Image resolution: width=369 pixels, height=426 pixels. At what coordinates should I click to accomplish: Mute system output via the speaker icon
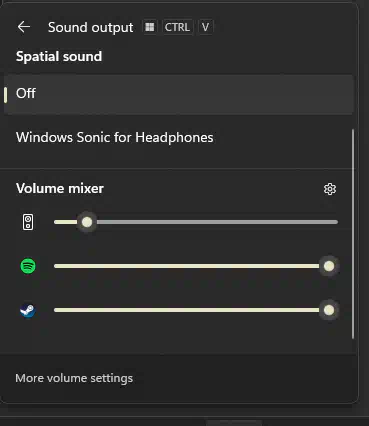(28, 222)
